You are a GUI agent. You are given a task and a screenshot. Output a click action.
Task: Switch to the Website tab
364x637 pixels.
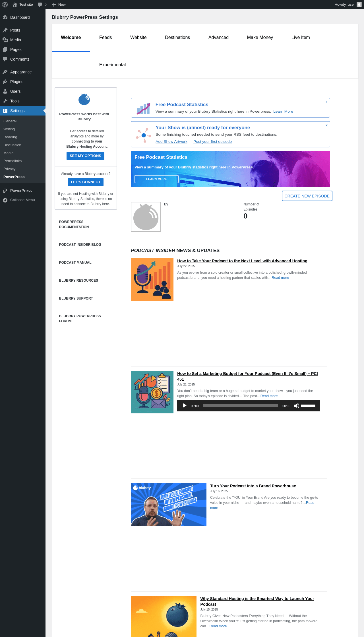138,38
